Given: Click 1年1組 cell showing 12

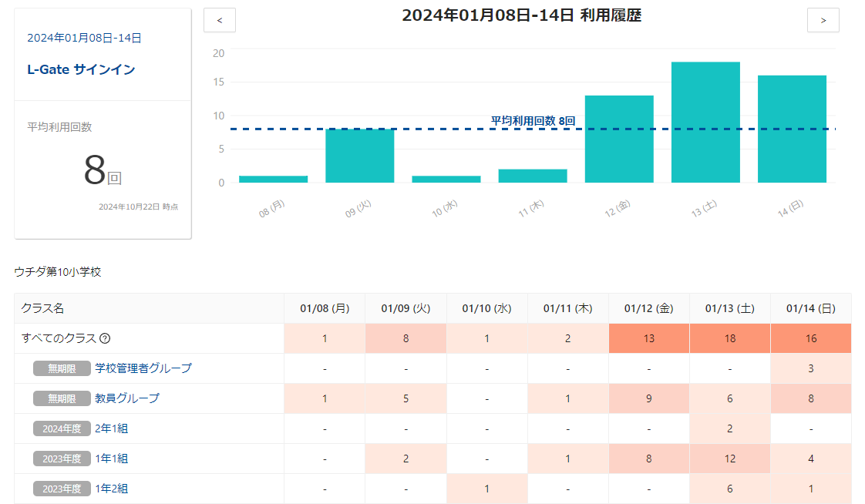Looking at the screenshot, I should 729,459.
